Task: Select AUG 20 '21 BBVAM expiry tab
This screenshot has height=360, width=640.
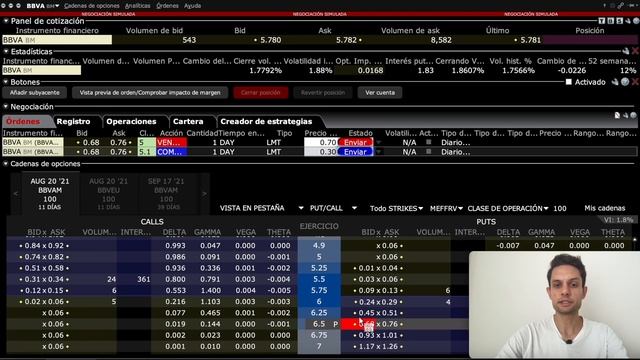Action: tap(50, 193)
